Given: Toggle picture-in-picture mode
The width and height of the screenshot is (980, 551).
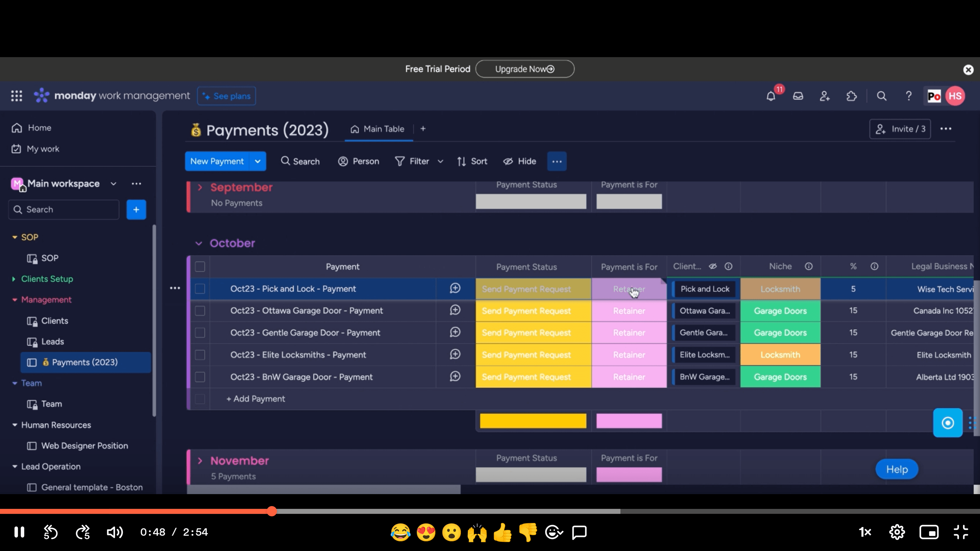Looking at the screenshot, I should 929,532.
